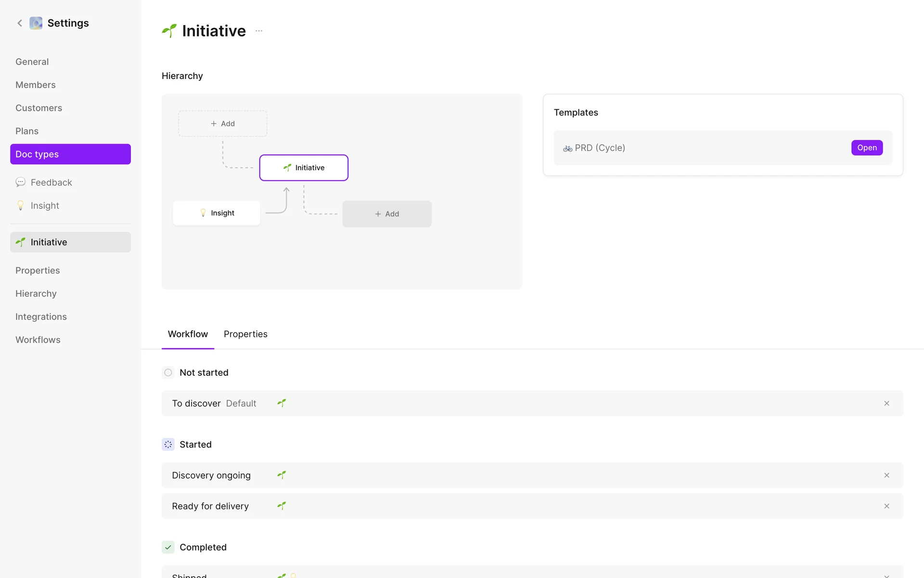
Task: Go to Members settings
Action: (x=36, y=85)
